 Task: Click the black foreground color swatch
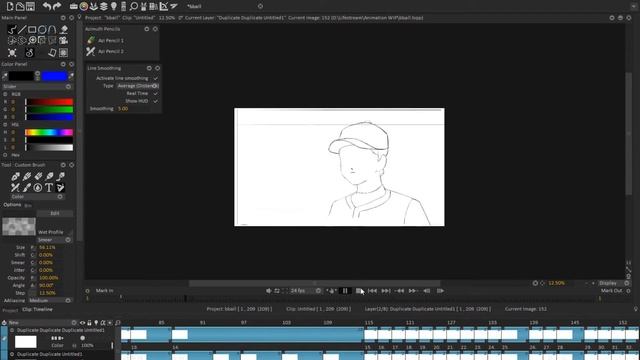point(21,76)
